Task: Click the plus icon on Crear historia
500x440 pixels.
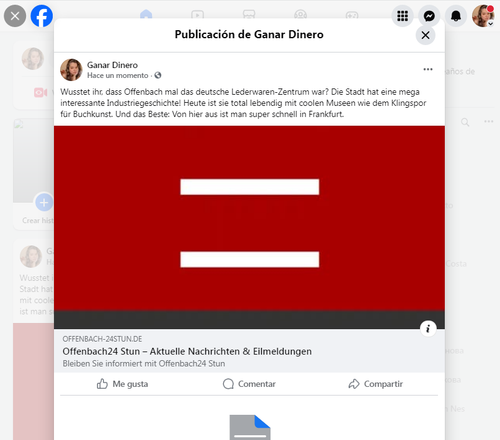Action: (x=44, y=202)
